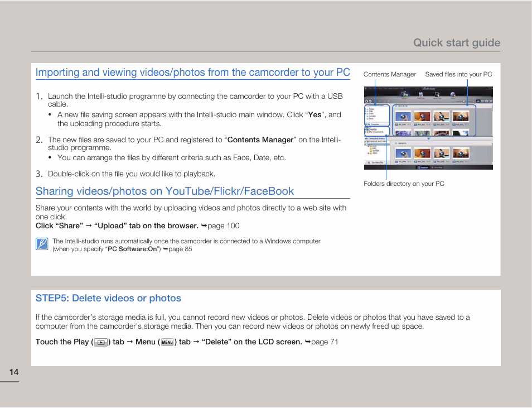Screen dimensions: 532x408
Task: Collapse the pane using the blue down arrow
Action: (x=429, y=139)
